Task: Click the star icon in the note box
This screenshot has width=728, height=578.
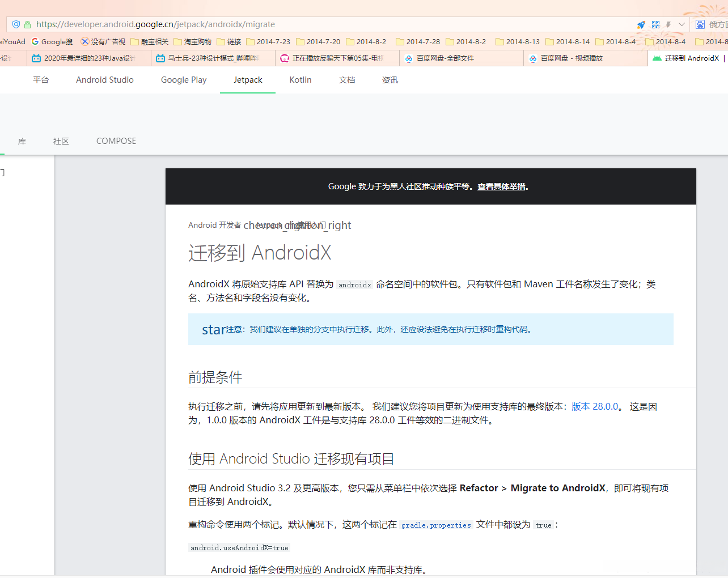Action: coord(214,329)
